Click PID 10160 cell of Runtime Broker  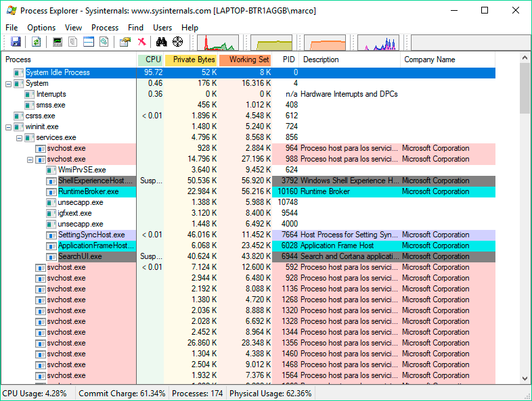click(x=288, y=191)
